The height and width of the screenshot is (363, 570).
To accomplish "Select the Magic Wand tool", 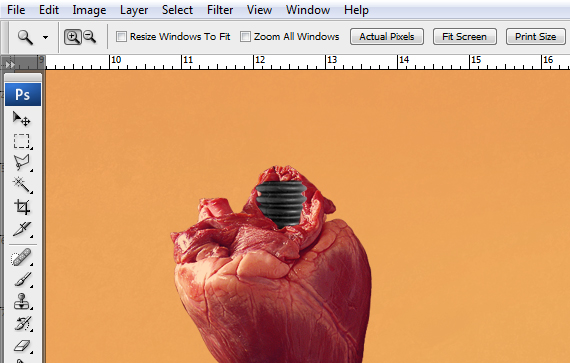I will 21,185.
